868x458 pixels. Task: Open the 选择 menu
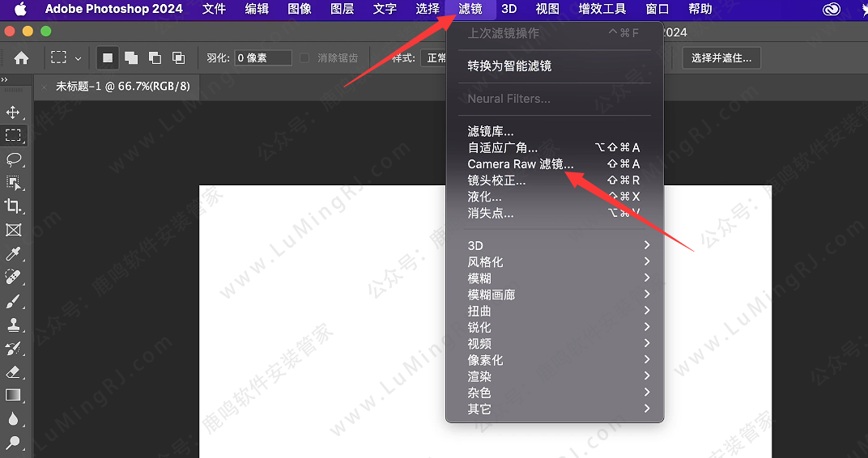(428, 9)
